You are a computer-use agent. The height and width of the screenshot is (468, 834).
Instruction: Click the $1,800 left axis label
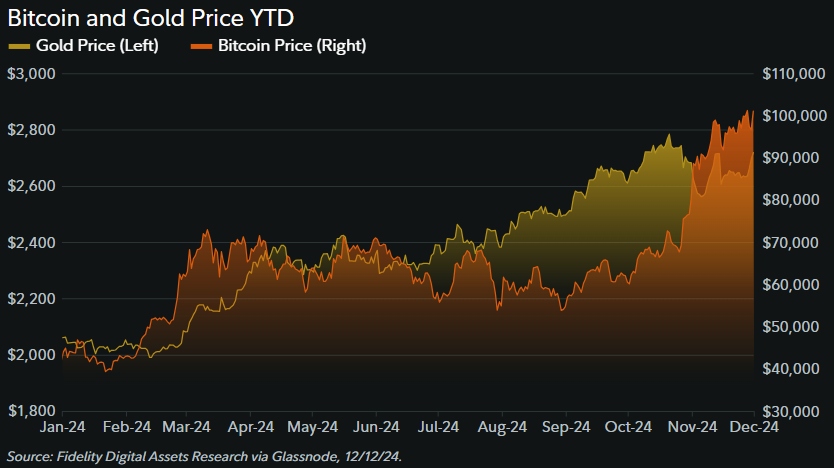click(x=30, y=411)
